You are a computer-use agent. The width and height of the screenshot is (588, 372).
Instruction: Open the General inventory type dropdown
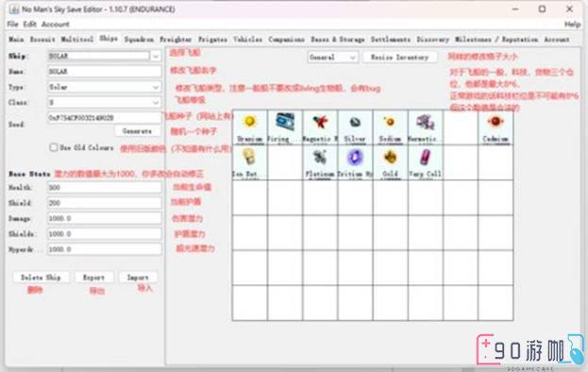(332, 58)
